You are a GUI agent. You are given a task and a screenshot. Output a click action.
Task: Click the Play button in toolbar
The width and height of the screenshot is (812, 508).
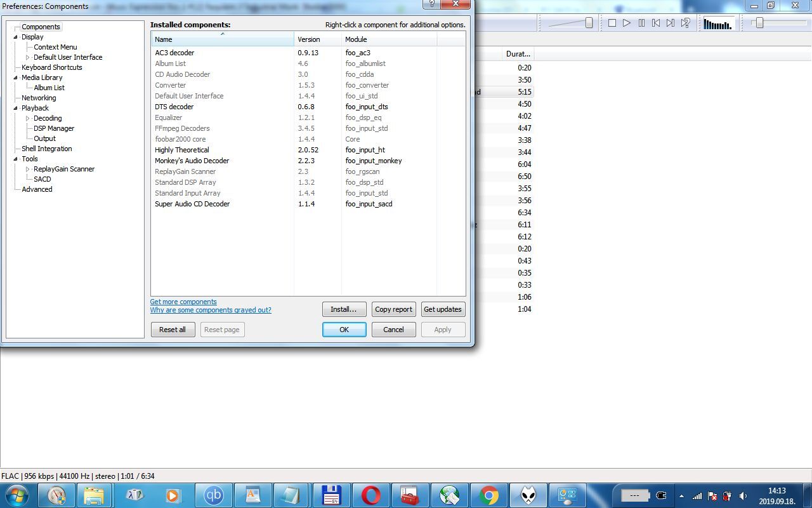tap(627, 23)
